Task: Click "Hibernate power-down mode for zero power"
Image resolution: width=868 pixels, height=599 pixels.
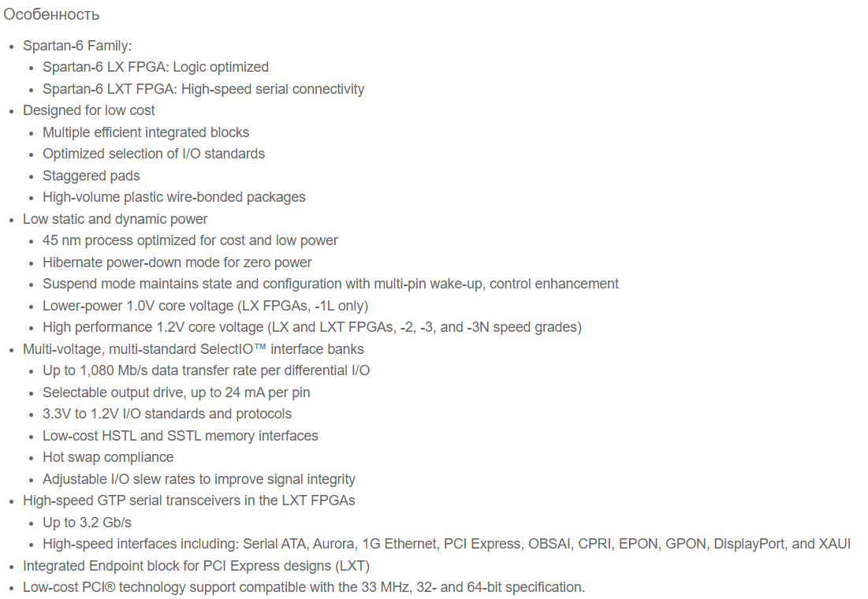Action: point(177,262)
